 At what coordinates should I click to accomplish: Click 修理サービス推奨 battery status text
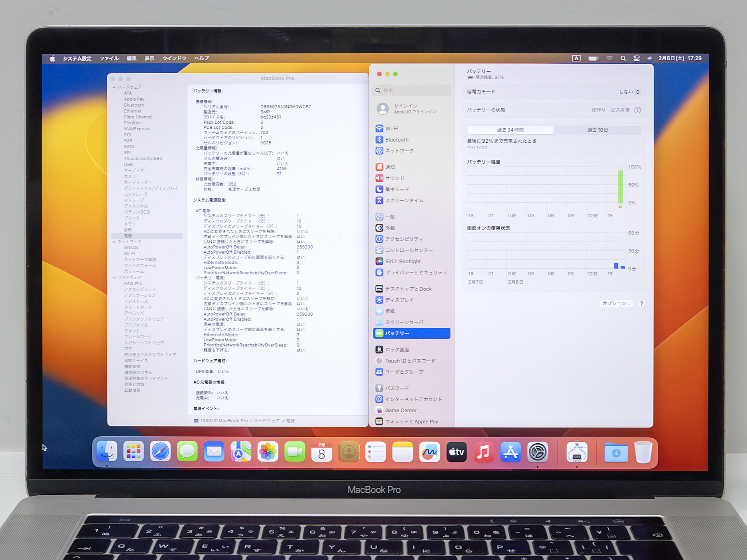coord(610,110)
